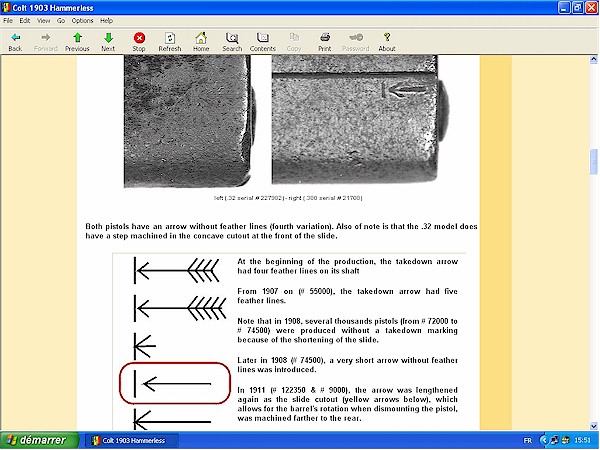Image resolution: width=600 pixels, height=450 pixels.
Task: Open the File menu
Action: (8, 21)
